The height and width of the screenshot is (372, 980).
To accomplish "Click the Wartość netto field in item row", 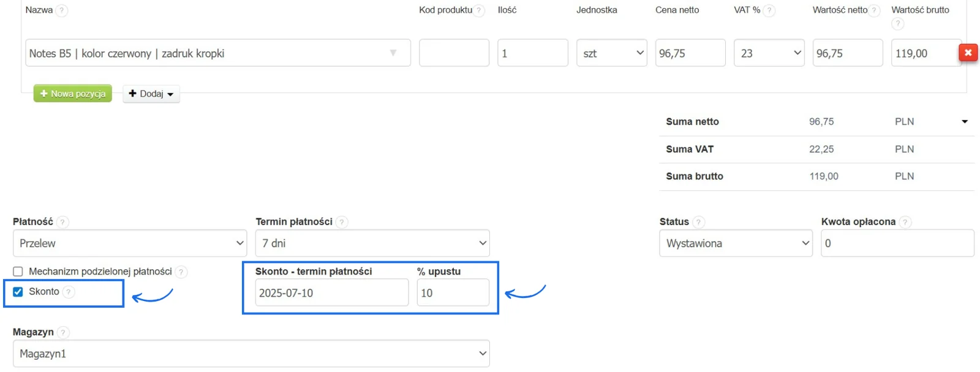I will point(848,53).
